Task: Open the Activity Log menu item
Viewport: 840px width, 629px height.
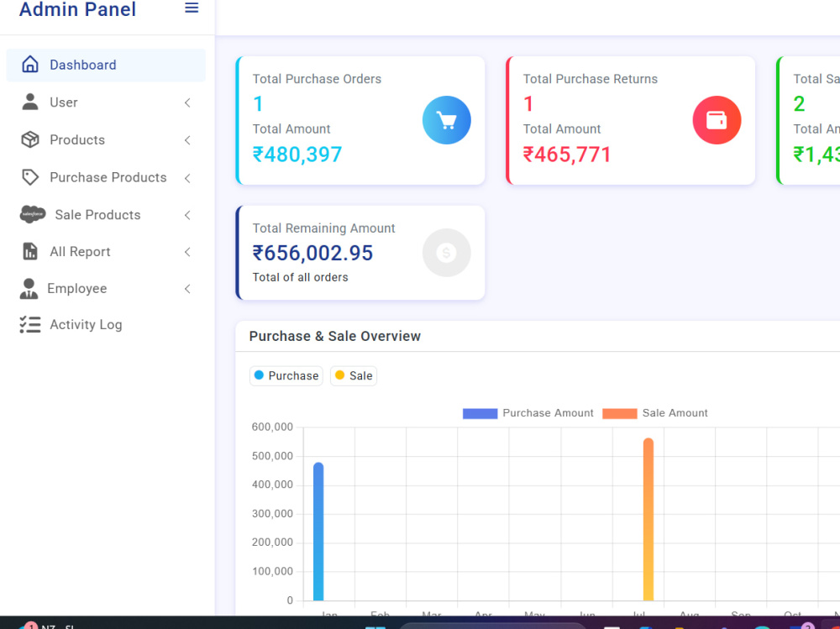Action: 106,325
